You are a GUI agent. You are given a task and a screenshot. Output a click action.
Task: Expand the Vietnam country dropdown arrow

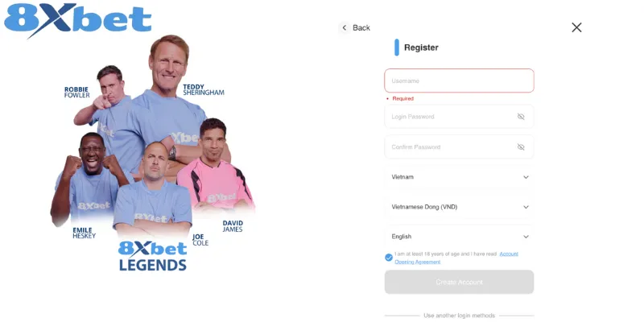526,177
